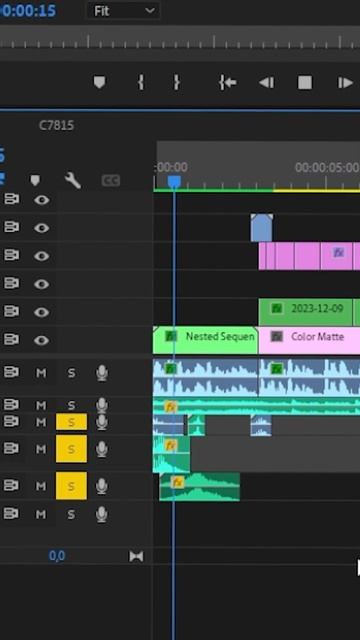
Task: Click the fx badge on Color Matte clip
Action: (x=277, y=336)
